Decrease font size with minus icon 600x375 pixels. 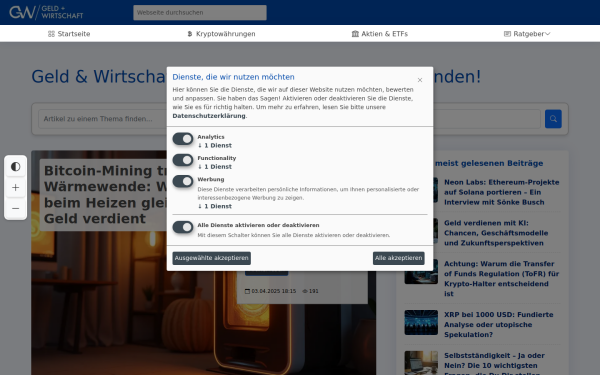click(16, 209)
